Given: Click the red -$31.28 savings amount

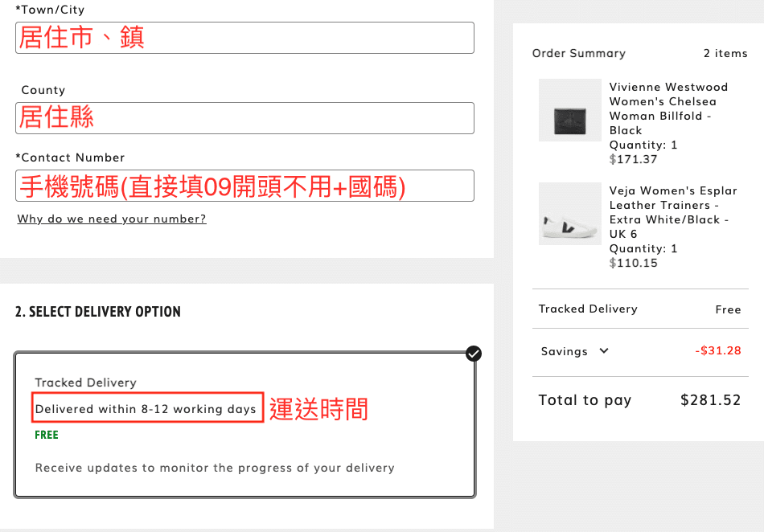Looking at the screenshot, I should click(717, 350).
